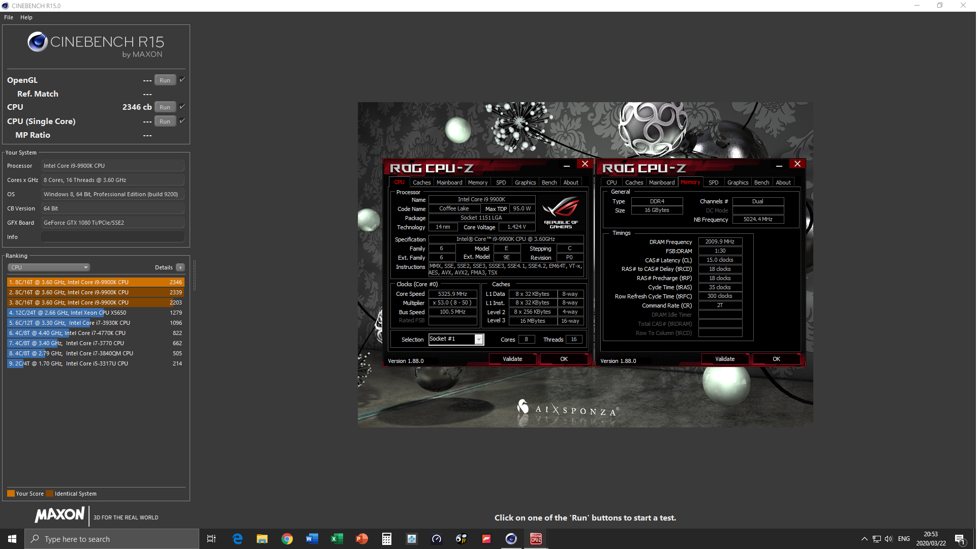Viewport: 980px width, 549px height.
Task: Minimize the left ROG CPU-Z window
Action: coord(566,165)
